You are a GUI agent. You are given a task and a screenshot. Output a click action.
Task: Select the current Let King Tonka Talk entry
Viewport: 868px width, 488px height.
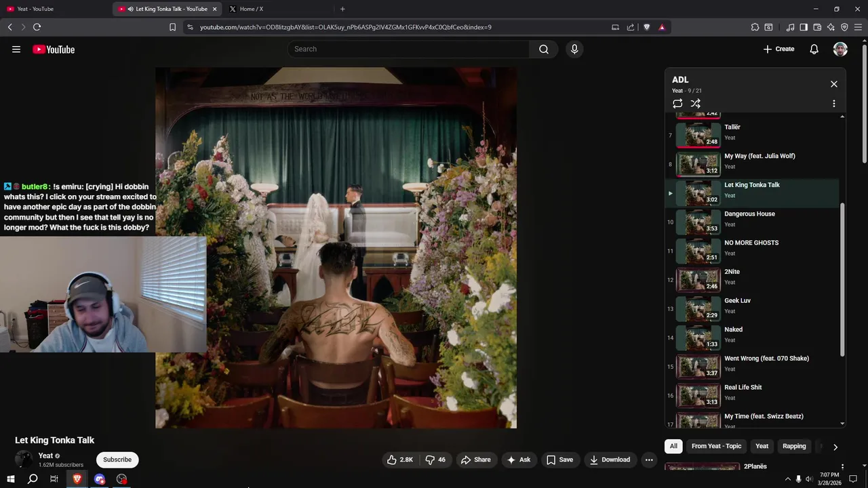click(x=753, y=192)
